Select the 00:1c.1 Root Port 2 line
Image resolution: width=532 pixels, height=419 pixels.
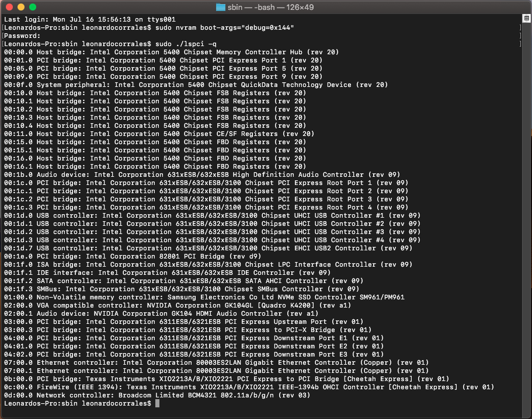206,191
